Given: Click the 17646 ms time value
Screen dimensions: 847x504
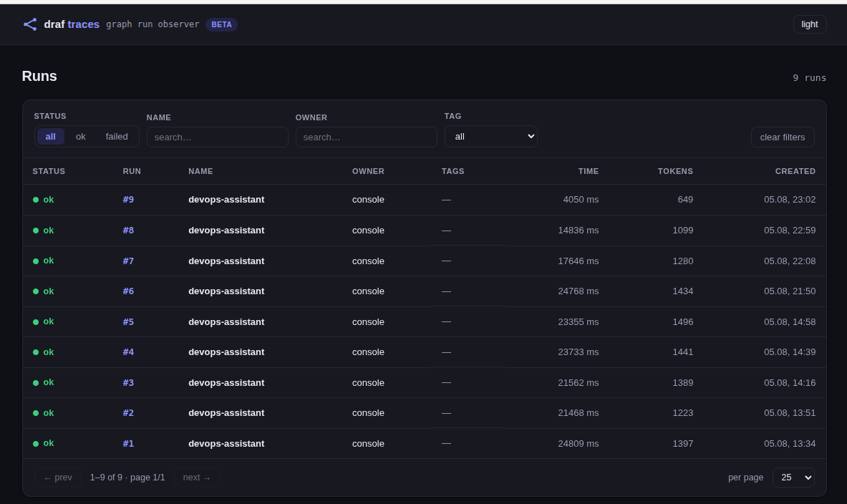Looking at the screenshot, I should 578,261.
